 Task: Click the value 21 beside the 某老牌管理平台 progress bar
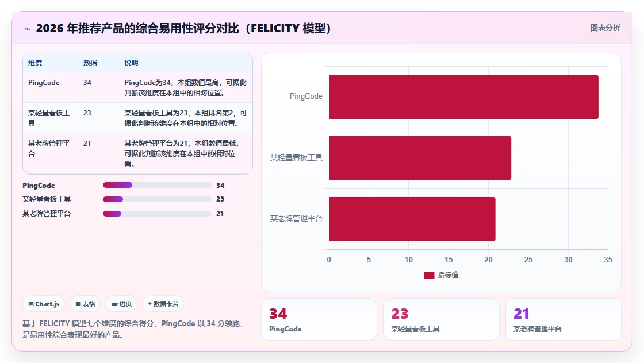(x=220, y=213)
